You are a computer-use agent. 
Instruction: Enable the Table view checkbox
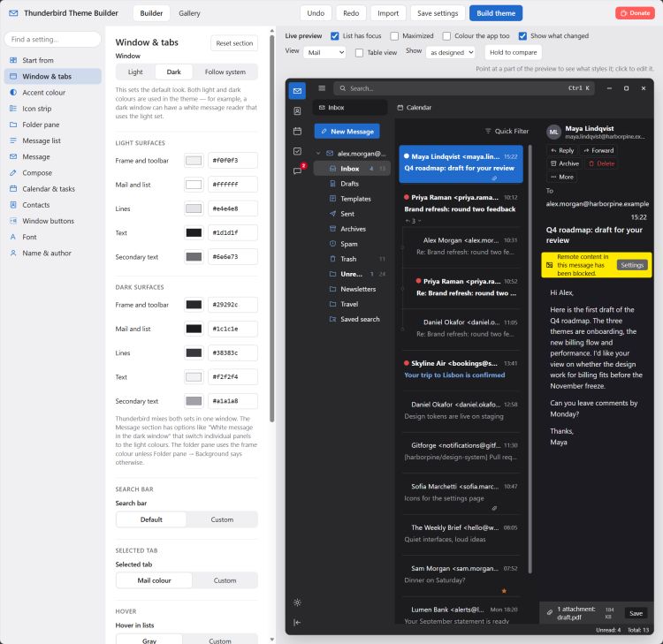pyautogui.click(x=359, y=52)
